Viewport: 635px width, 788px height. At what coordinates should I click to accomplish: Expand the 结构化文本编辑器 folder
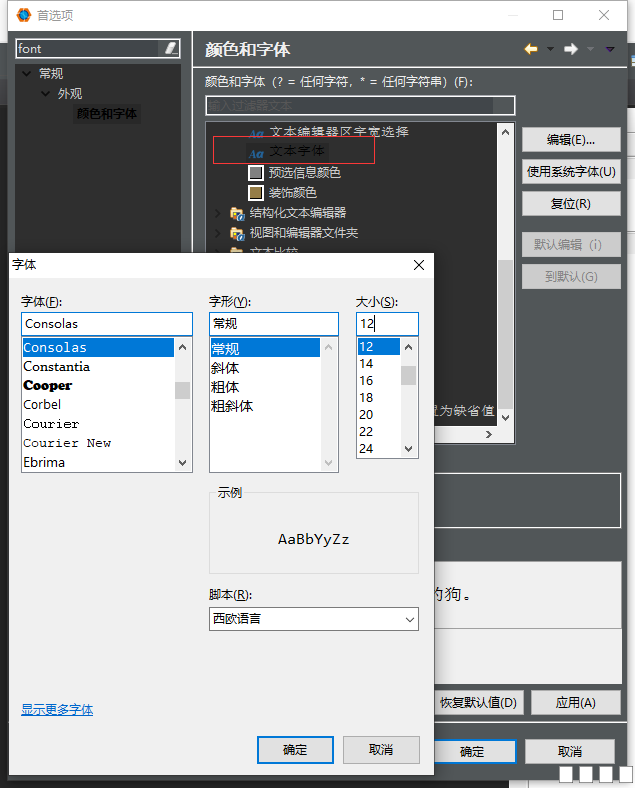[x=219, y=213]
